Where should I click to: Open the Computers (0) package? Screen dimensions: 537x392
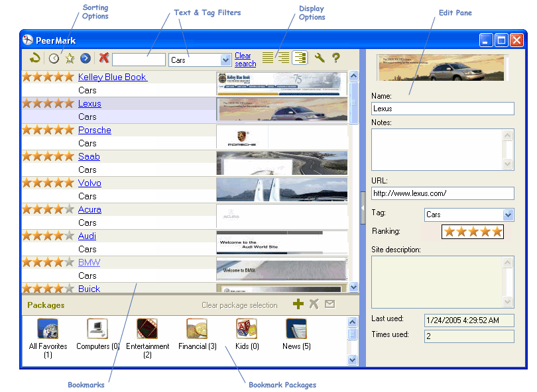pos(97,334)
